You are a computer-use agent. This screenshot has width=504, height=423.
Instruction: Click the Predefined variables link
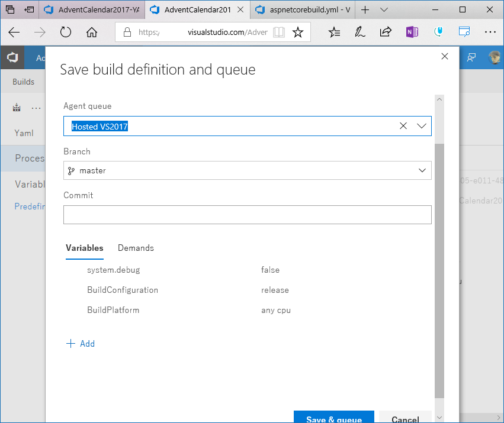pos(30,206)
